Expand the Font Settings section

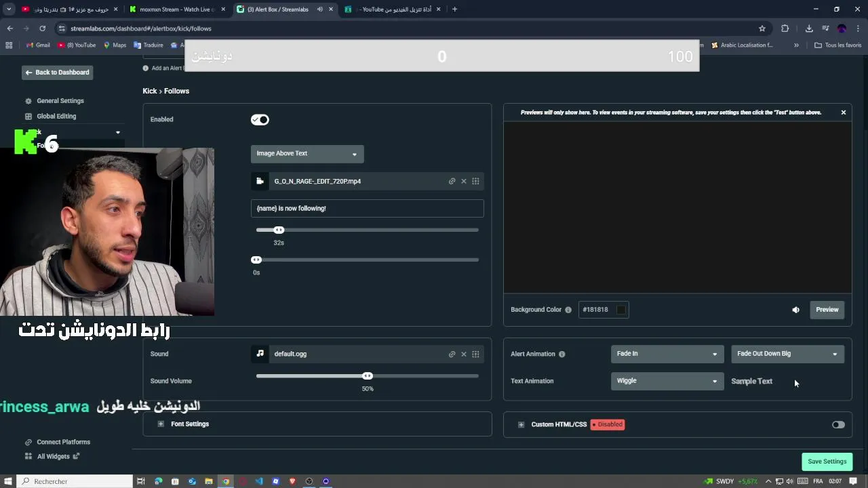click(x=161, y=424)
